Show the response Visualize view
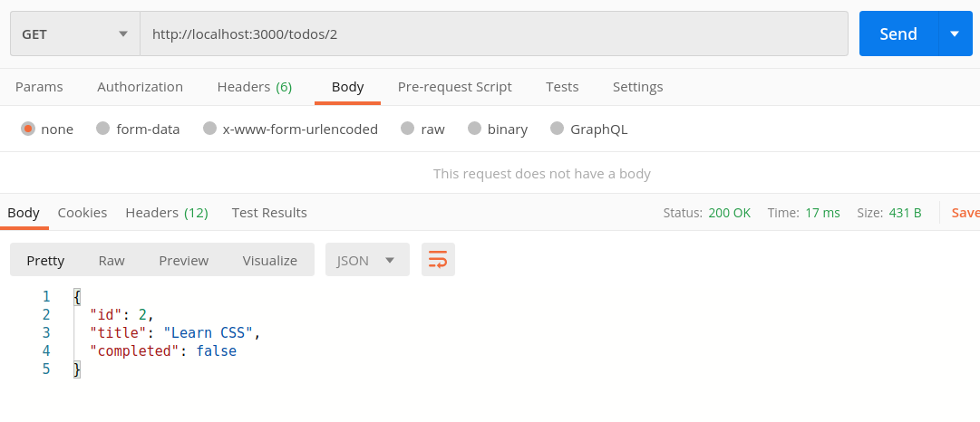The image size is (980, 422). [269, 260]
